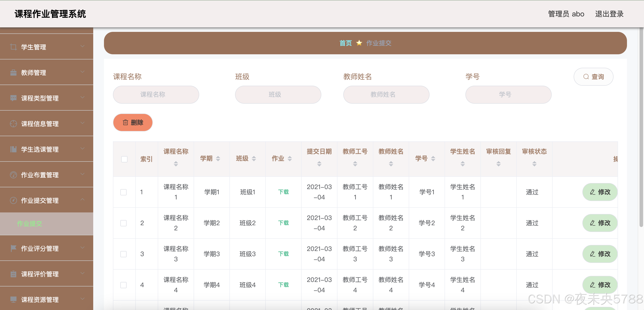Viewport: 644px width, 310px height.
Task: Click the flag icon beside 作业评分管理
Action: [13, 249]
